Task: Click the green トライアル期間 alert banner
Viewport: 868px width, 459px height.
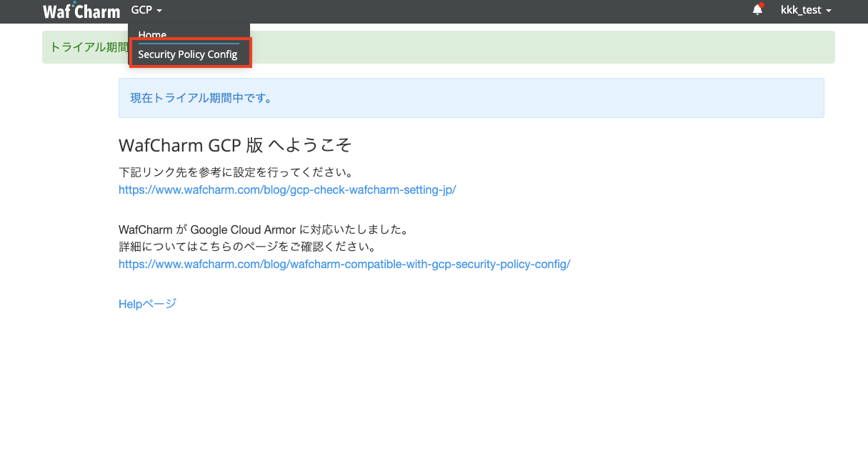Action: 438,47
